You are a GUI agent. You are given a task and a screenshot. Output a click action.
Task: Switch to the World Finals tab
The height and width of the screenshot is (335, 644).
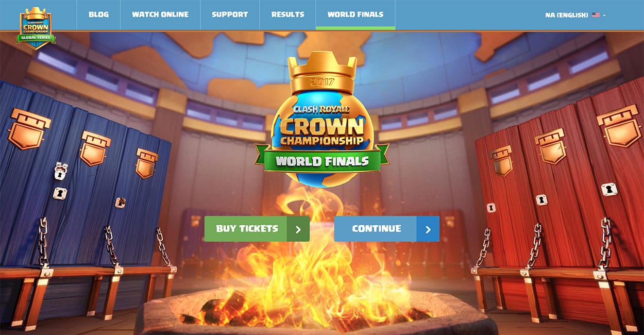click(355, 14)
